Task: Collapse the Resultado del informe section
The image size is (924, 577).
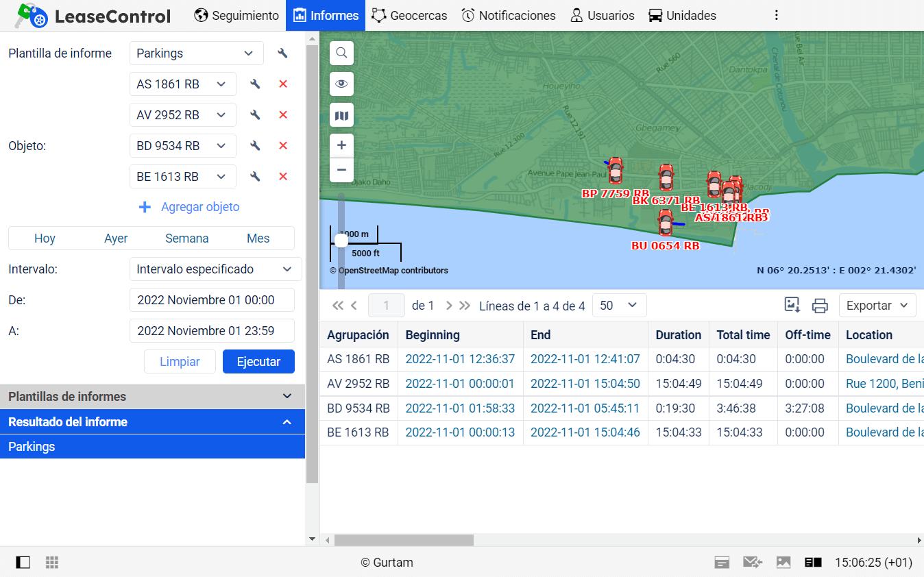Action: (x=152, y=422)
